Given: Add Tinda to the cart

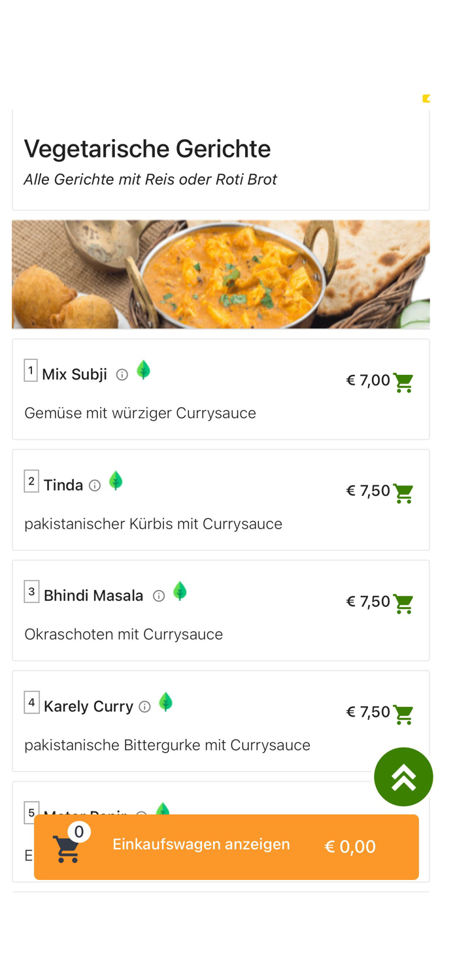Looking at the screenshot, I should pyautogui.click(x=403, y=495).
